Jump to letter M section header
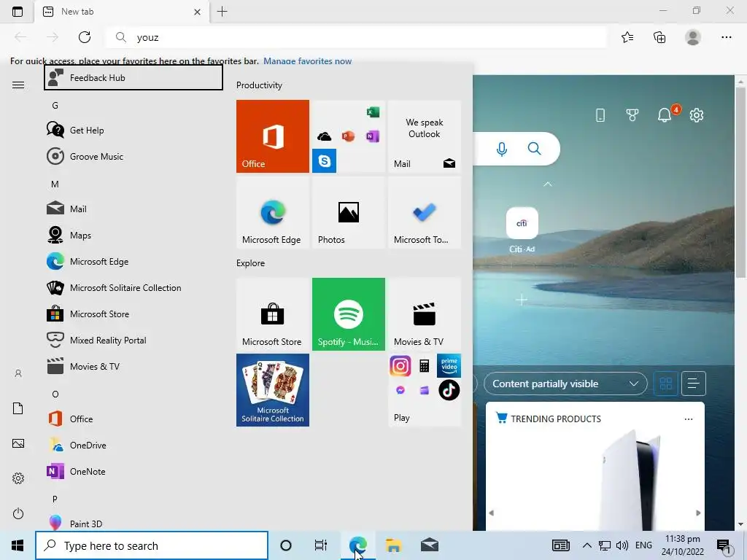 click(55, 184)
